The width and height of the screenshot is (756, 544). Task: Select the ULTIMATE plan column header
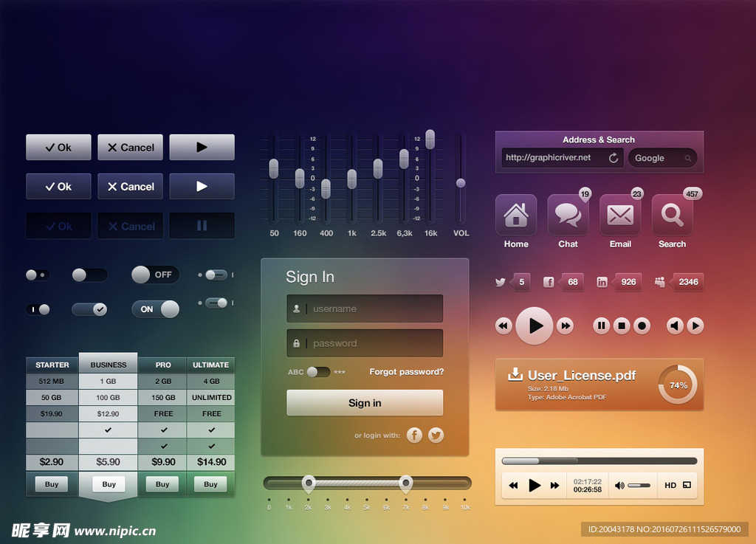click(x=211, y=365)
